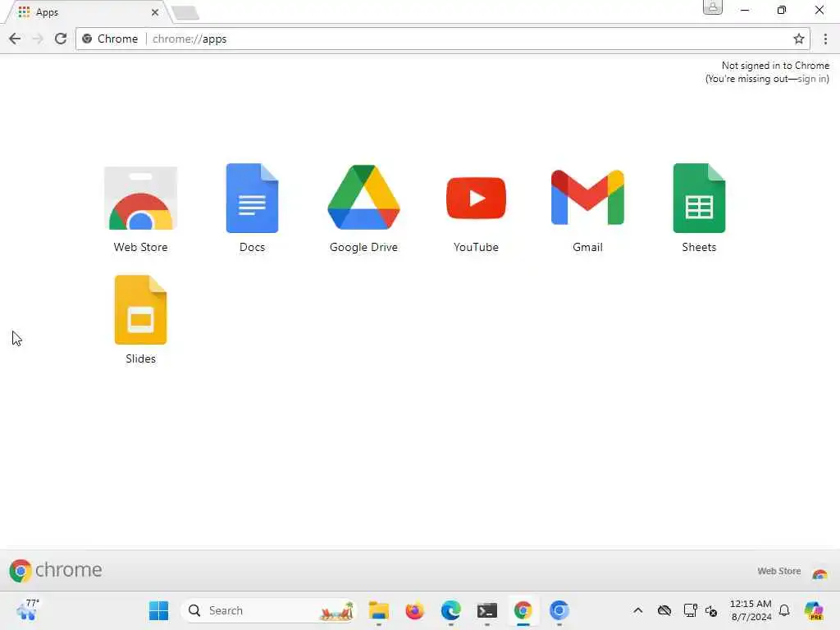
Task: Open the Chromium icon in taskbar
Action: coord(559,610)
